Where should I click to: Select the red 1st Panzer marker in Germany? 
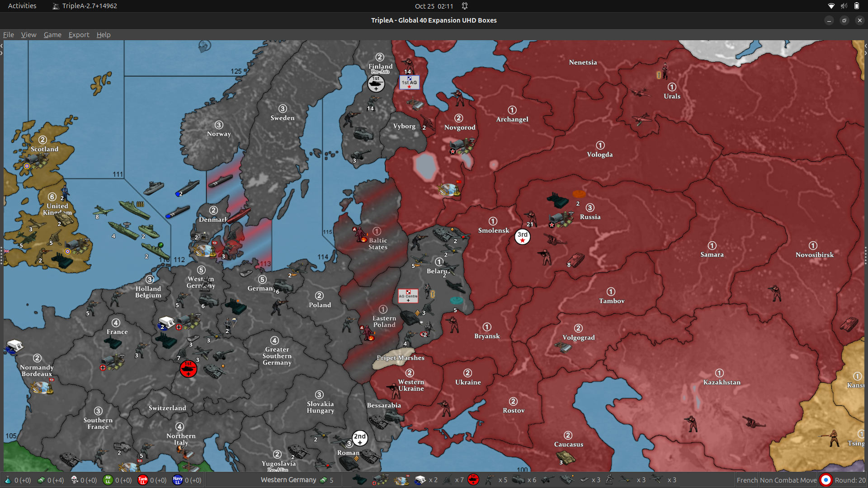[x=188, y=369]
